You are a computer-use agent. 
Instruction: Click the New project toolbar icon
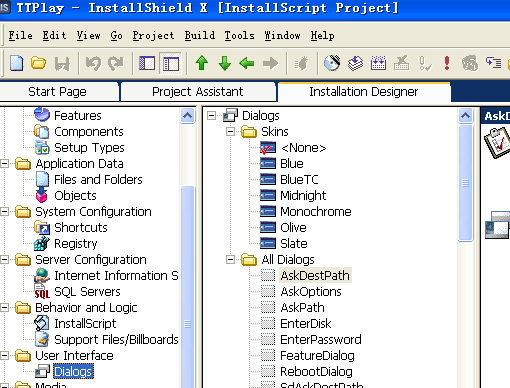click(16, 63)
